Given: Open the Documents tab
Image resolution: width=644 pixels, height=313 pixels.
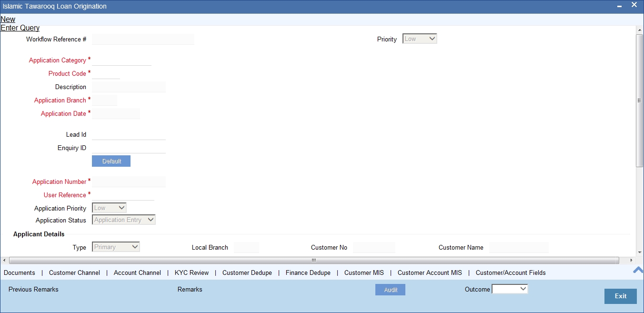Looking at the screenshot, I should (20, 273).
